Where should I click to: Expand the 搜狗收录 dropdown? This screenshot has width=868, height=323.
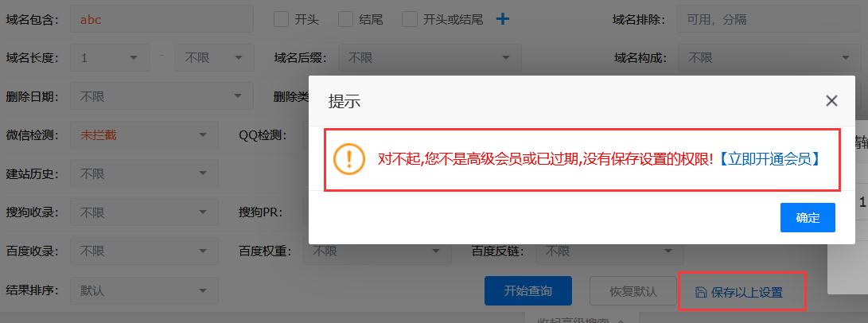pos(144,212)
